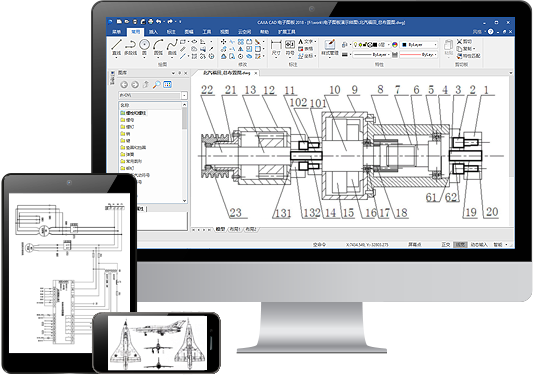Click the color wheel icon in properties group
The image size is (534, 375).
pos(395,45)
